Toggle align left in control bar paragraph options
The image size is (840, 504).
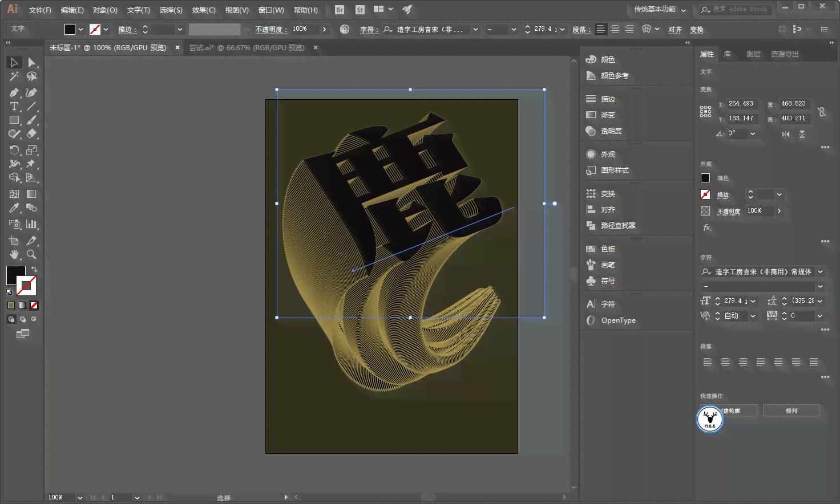coord(601,29)
